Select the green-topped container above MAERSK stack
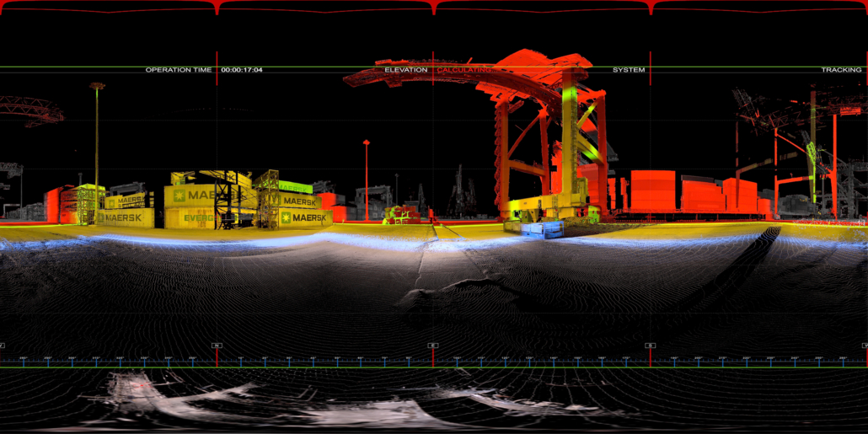Screen dimensions: 868x434 click(295, 187)
